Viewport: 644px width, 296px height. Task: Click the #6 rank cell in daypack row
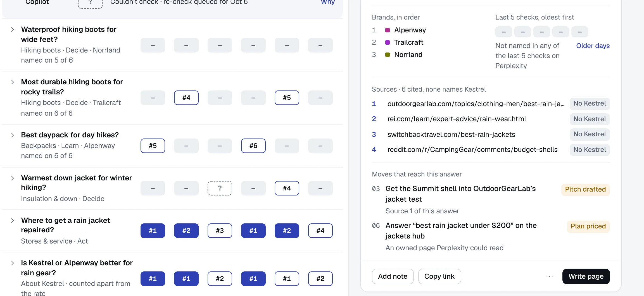[x=253, y=146]
